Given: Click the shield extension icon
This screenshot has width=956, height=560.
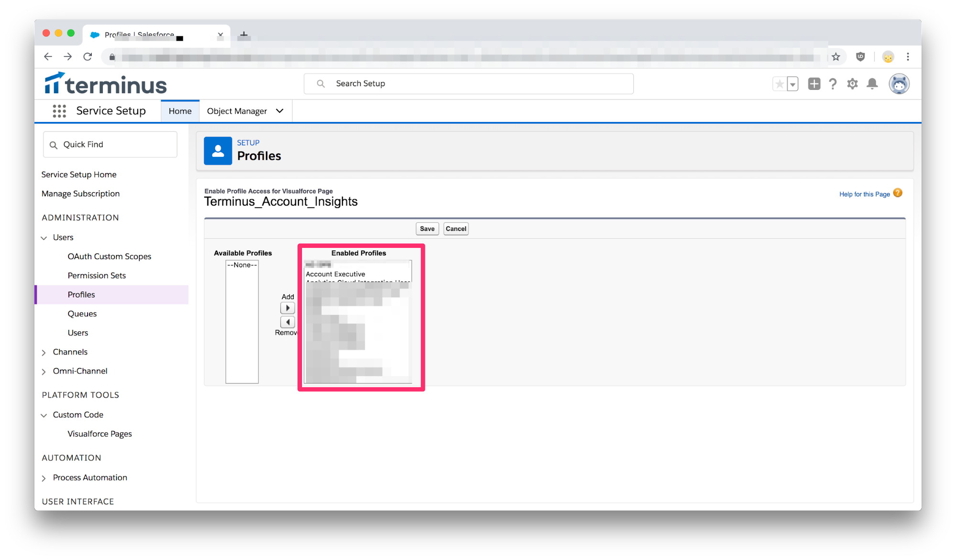Looking at the screenshot, I should pos(860,56).
